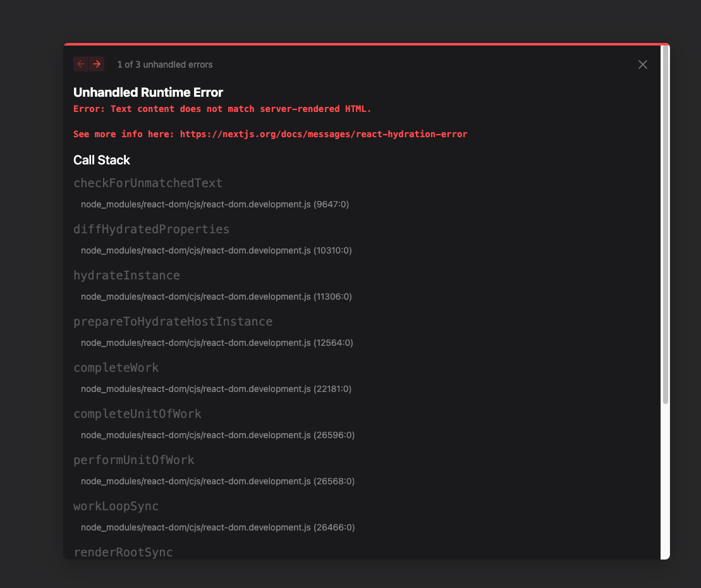Select the renderRootSync stack frame
Screen dimensions: 701x588
pyautogui.click(x=123, y=551)
